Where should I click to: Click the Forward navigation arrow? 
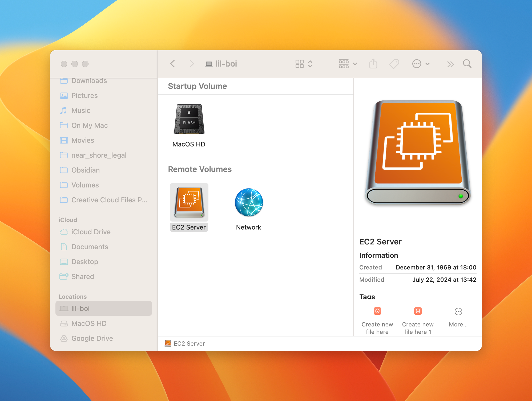tap(191, 64)
